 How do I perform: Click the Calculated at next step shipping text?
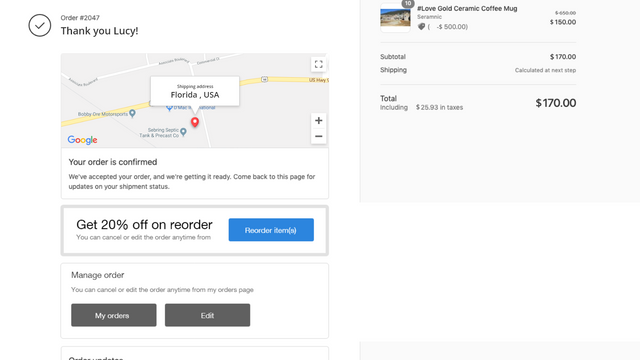point(545,70)
